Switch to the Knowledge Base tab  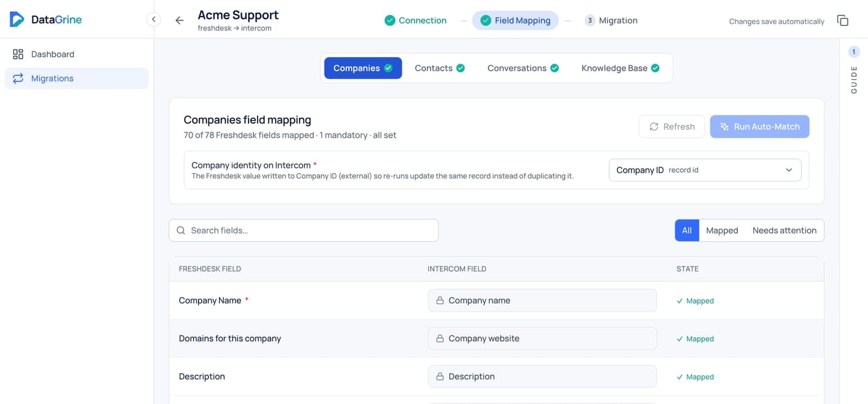pos(620,68)
